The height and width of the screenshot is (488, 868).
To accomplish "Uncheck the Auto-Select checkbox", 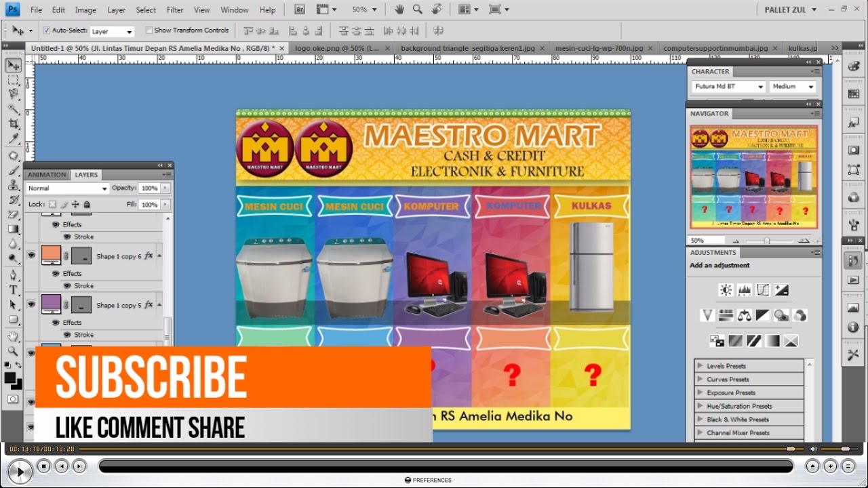I will coord(47,30).
